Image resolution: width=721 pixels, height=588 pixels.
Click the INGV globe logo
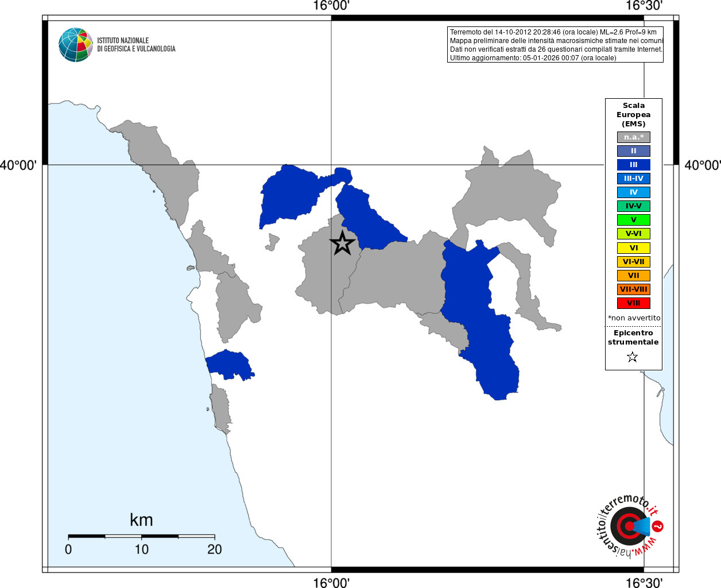click(x=76, y=45)
